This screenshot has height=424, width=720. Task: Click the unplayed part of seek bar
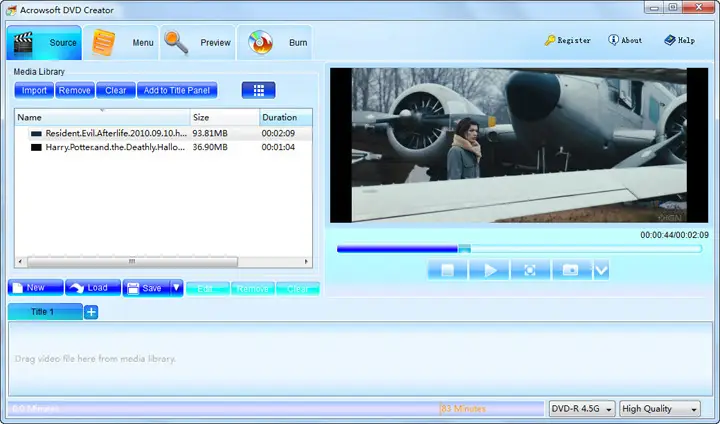point(586,249)
